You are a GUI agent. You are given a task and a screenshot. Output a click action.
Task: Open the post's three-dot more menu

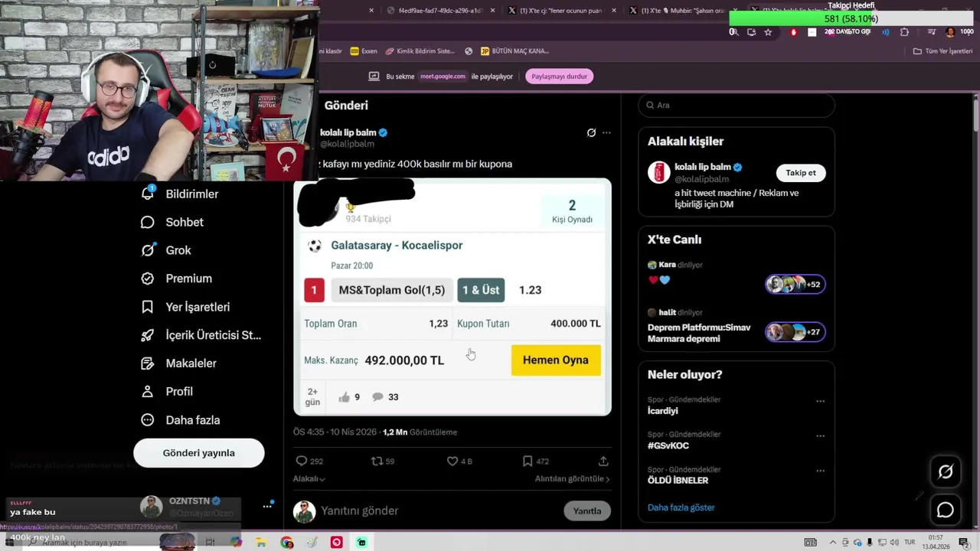(606, 132)
